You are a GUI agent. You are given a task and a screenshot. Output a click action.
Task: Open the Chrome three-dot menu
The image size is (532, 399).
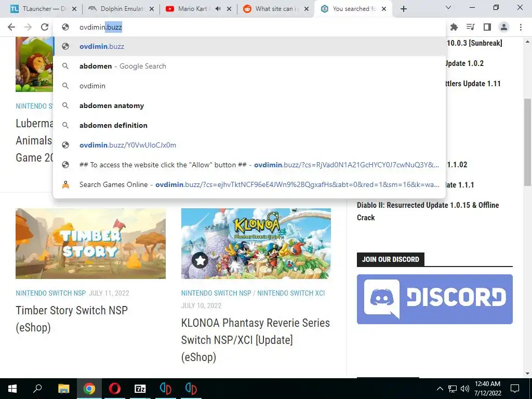click(521, 27)
